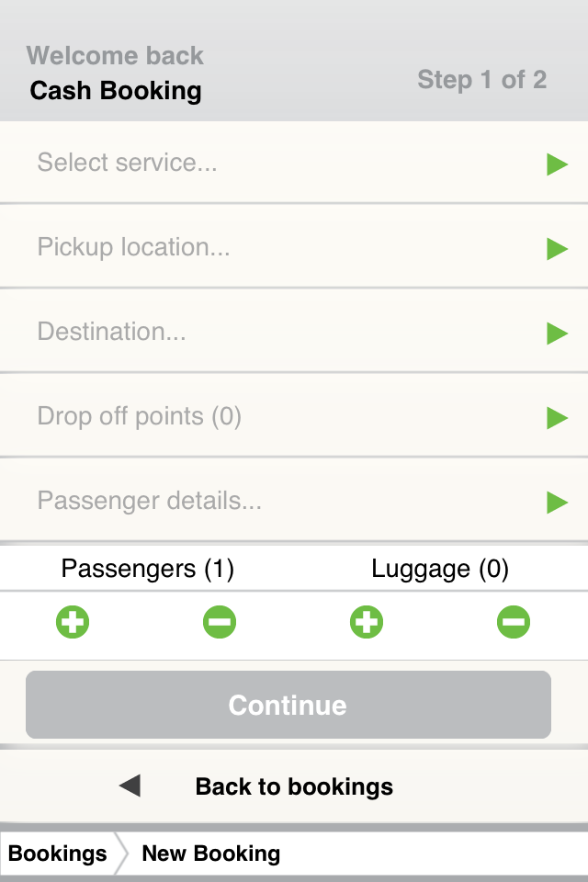The width and height of the screenshot is (588, 882).
Task: Go Back to bookings
Action: coord(294,786)
